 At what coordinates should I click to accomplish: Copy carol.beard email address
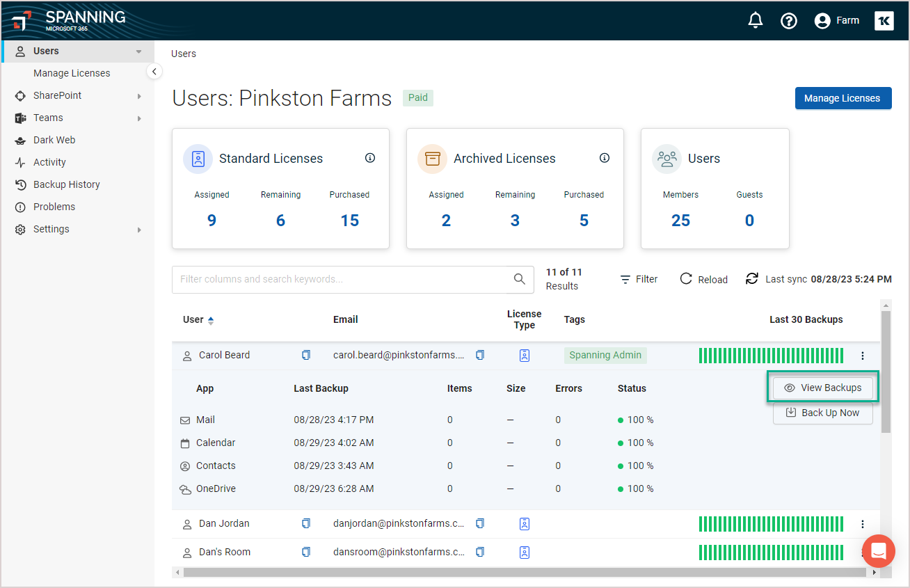pyautogui.click(x=480, y=355)
